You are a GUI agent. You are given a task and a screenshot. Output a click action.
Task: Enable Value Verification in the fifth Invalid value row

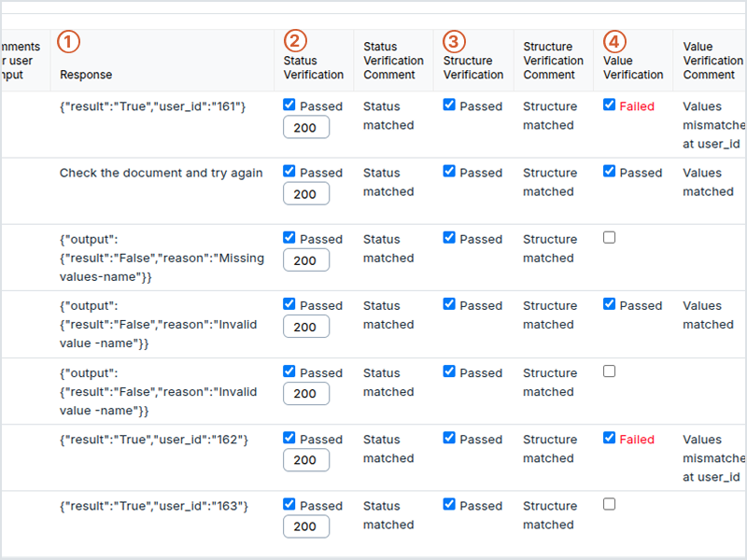tap(609, 371)
